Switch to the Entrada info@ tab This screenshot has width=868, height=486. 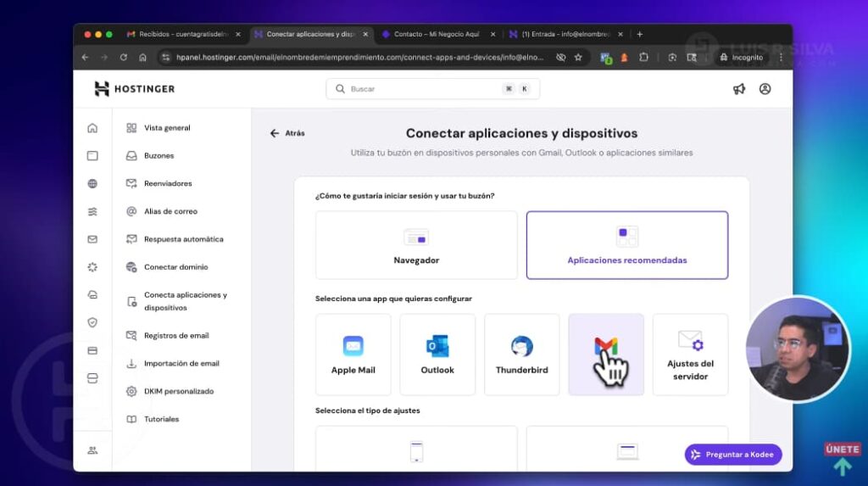[x=565, y=35]
